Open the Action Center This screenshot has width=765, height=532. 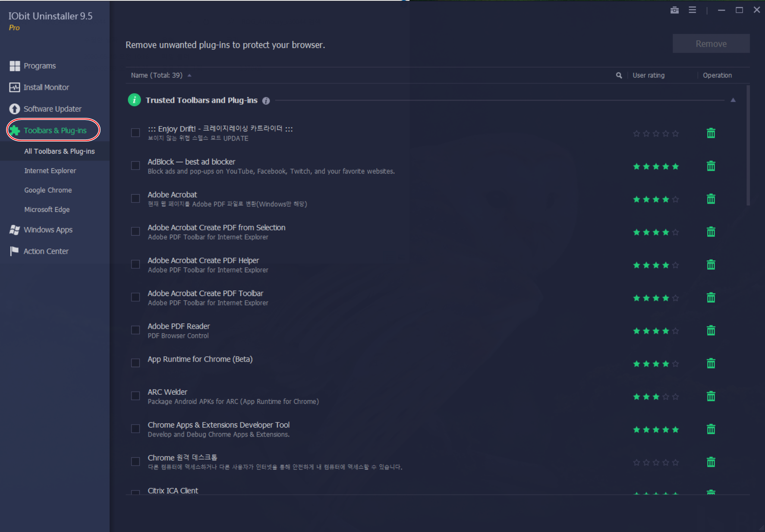pyautogui.click(x=46, y=251)
